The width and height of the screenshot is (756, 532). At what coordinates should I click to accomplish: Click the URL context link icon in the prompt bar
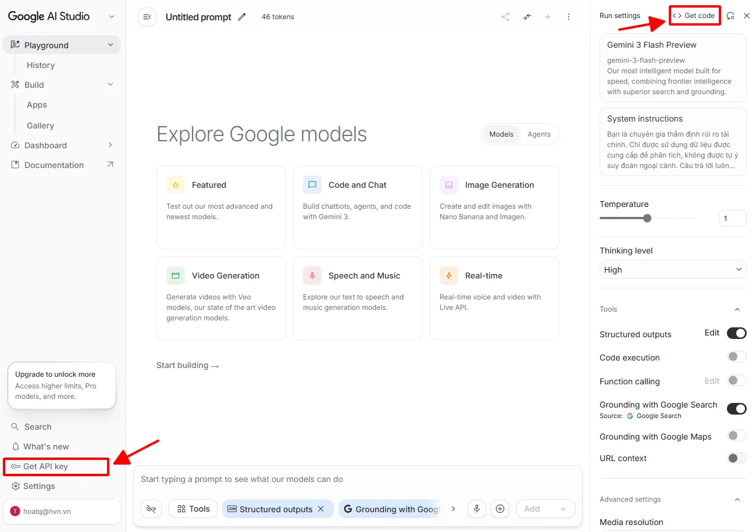point(151,509)
